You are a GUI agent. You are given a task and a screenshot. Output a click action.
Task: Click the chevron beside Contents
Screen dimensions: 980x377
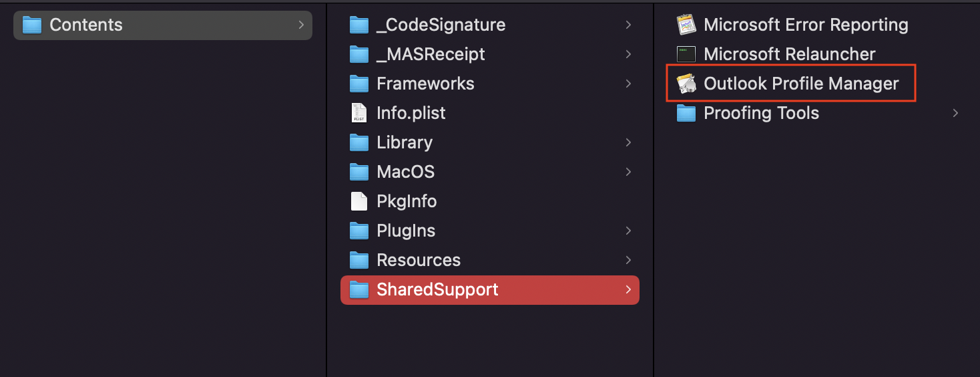(x=301, y=25)
